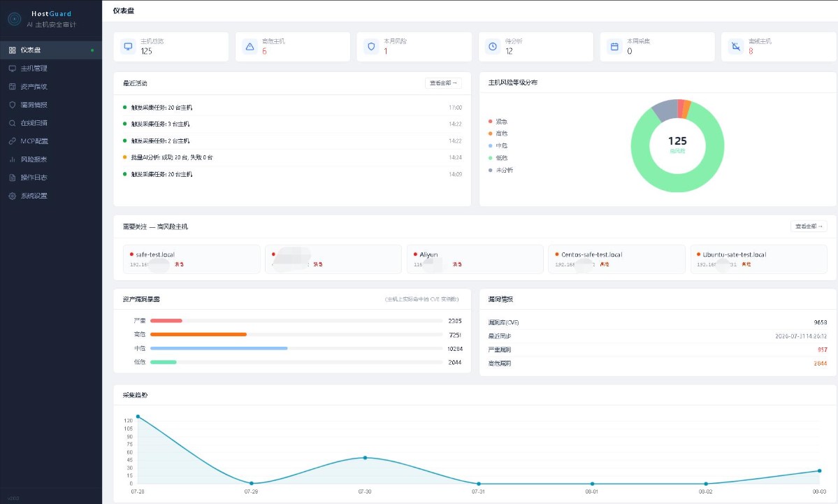Image resolution: width=838 pixels, height=504 pixels.
Task: Open the Aliyun high-risk host card
Action: pyautogui.click(x=475, y=259)
